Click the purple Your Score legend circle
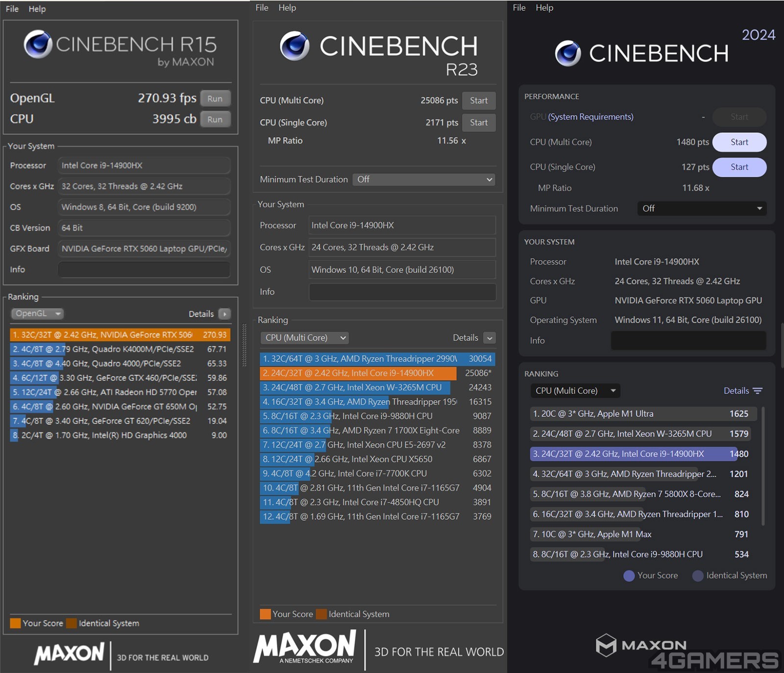The height and width of the screenshot is (673, 784). point(629,576)
